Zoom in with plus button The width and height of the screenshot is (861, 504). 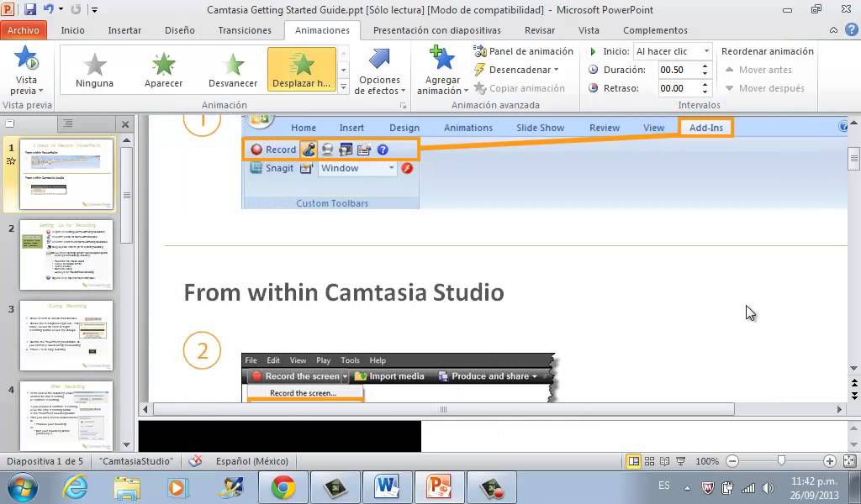[x=829, y=461]
